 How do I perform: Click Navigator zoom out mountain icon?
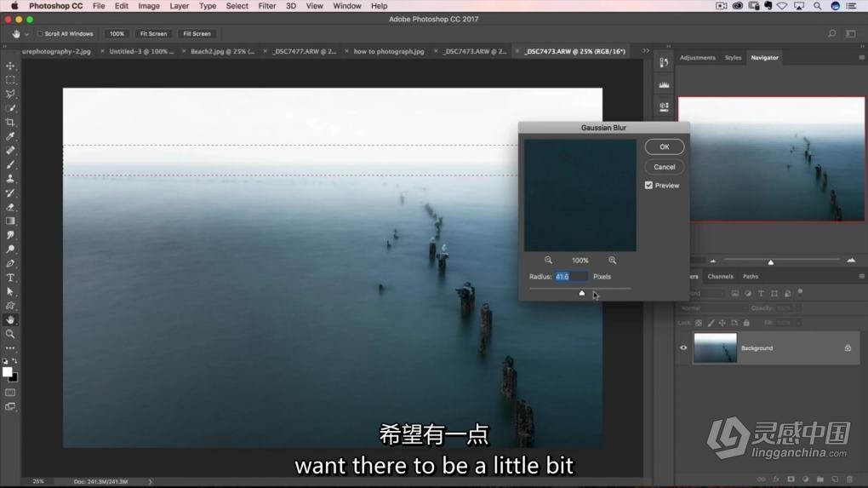713,261
